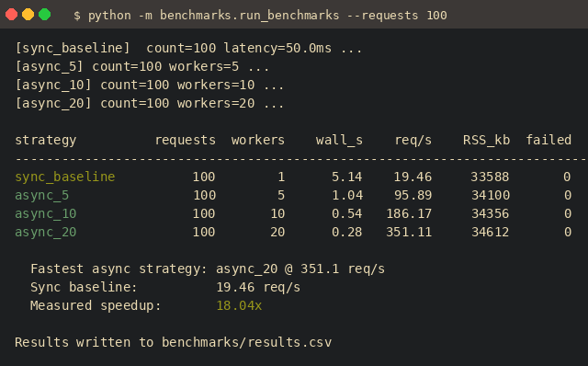Click RSS_kb value 33588

(490, 177)
